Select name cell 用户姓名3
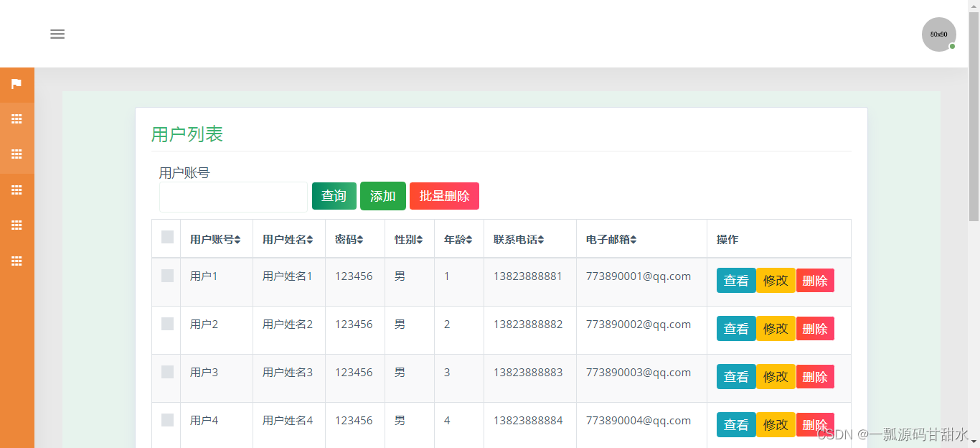Viewport: 980px width, 448px height. (288, 373)
